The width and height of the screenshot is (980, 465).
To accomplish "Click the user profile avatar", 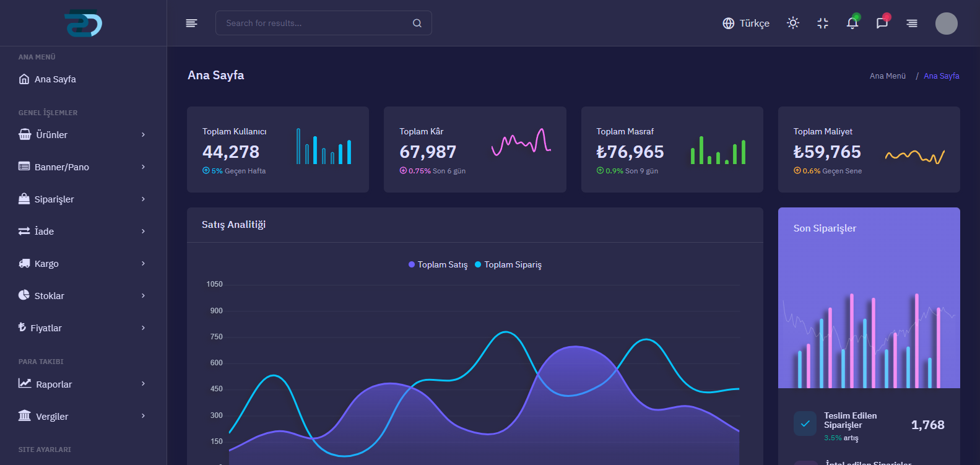I will pyautogui.click(x=946, y=24).
